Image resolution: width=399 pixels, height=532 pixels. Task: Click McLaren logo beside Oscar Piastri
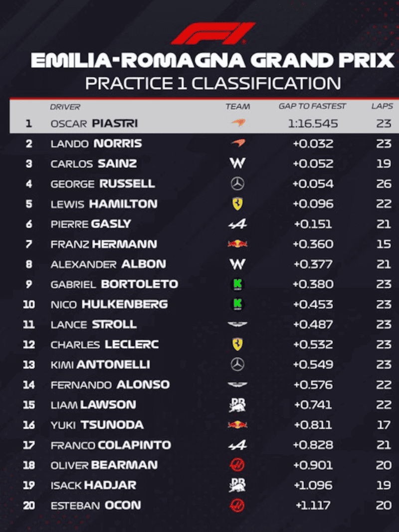coord(237,123)
